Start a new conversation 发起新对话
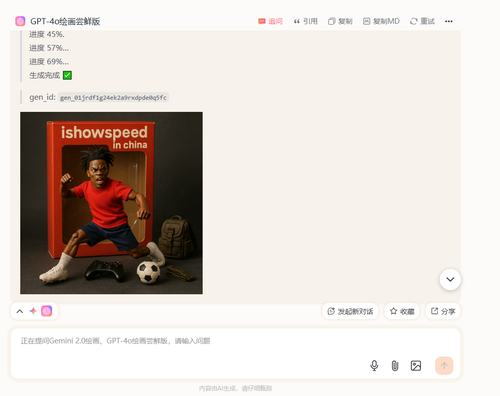500x396 pixels. click(350, 311)
